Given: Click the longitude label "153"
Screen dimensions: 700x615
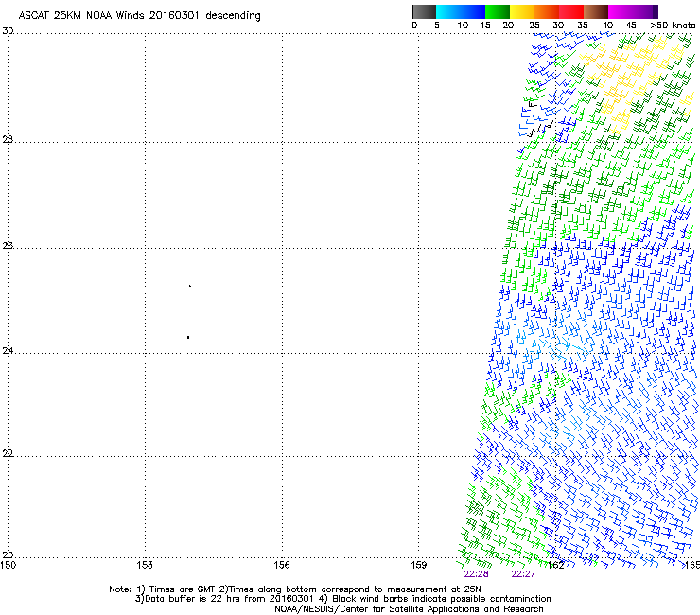Looking at the screenshot, I should tap(145, 565).
